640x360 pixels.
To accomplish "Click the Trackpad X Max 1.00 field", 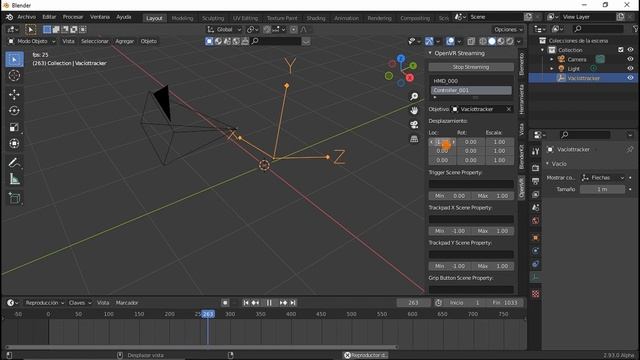I will 493,231.
